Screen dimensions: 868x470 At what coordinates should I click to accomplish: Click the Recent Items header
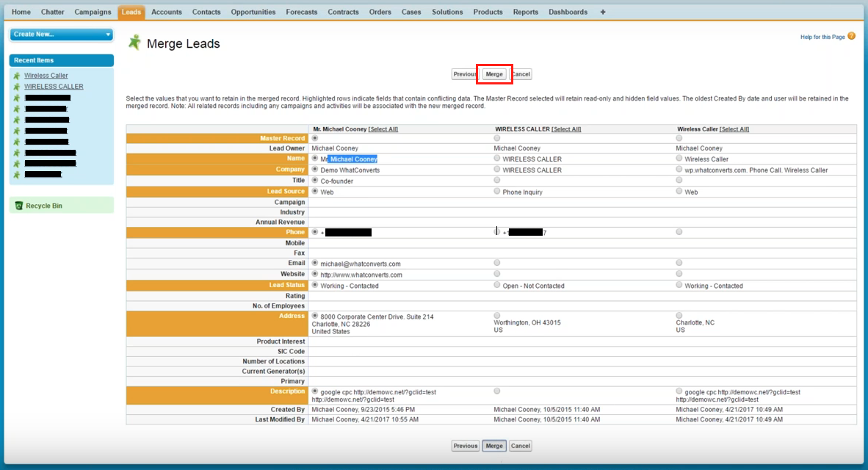tap(62, 60)
